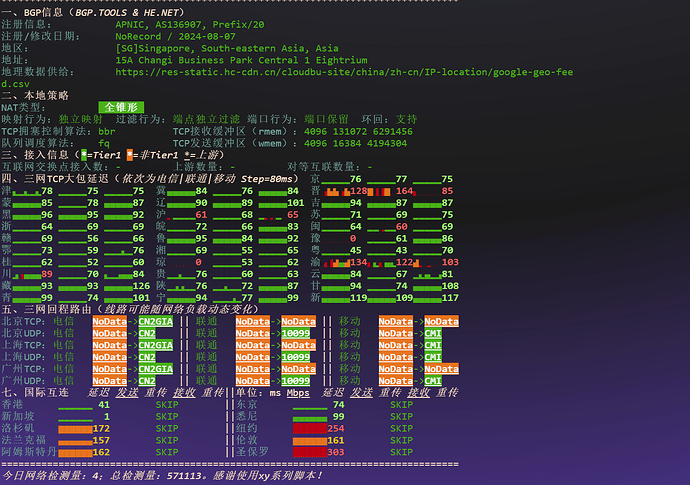Select wmem values "4096 16384 4194304"
The height and width of the screenshot is (485, 690).
355,143
